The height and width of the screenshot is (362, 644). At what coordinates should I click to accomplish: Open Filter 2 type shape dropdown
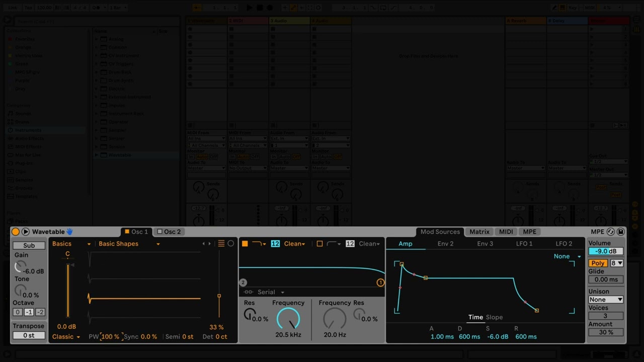[x=334, y=244]
